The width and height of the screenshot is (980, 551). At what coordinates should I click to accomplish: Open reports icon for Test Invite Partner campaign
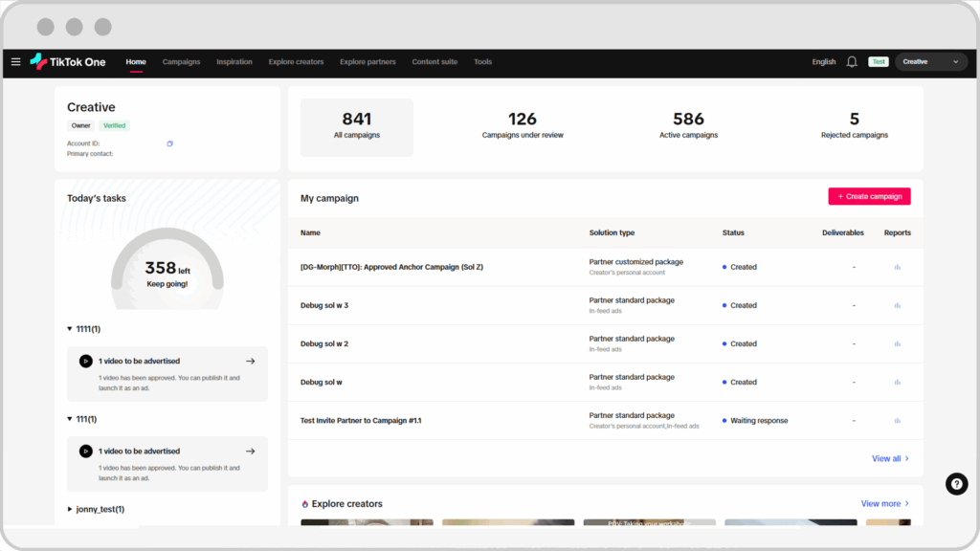[897, 421]
